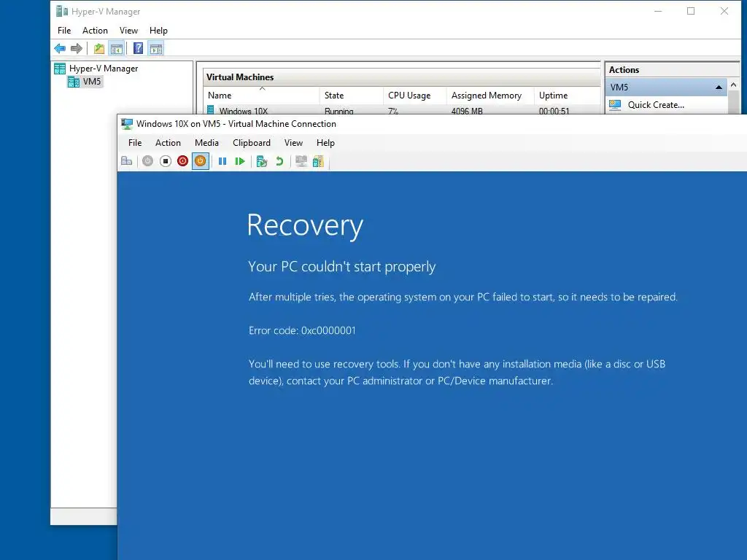The image size is (747, 560).
Task: Open Action menu in Virtual Machine Connection
Action: [168, 143]
